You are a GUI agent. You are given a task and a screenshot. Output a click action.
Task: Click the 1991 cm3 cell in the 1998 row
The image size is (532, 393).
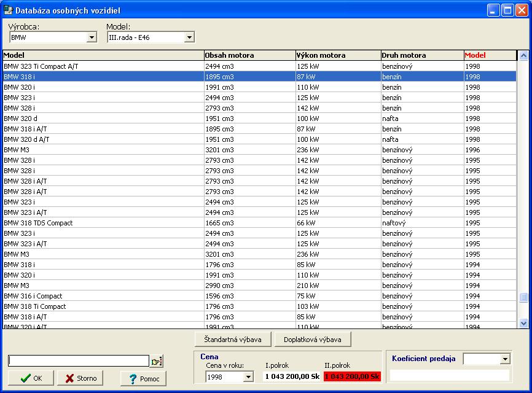[x=249, y=87]
